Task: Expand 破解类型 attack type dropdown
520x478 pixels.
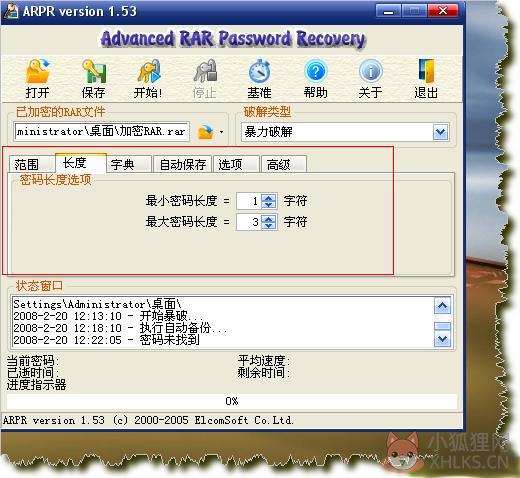Action: (x=440, y=132)
